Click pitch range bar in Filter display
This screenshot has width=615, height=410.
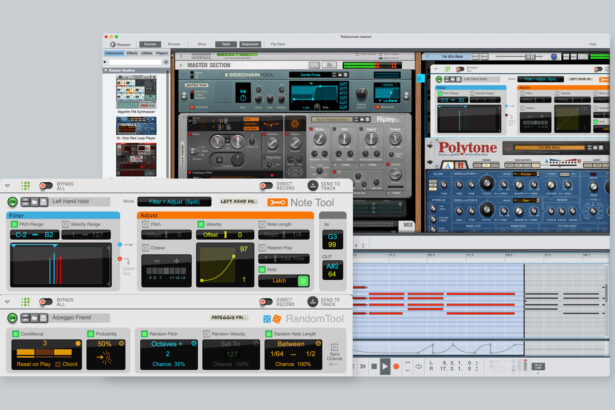click(35, 246)
